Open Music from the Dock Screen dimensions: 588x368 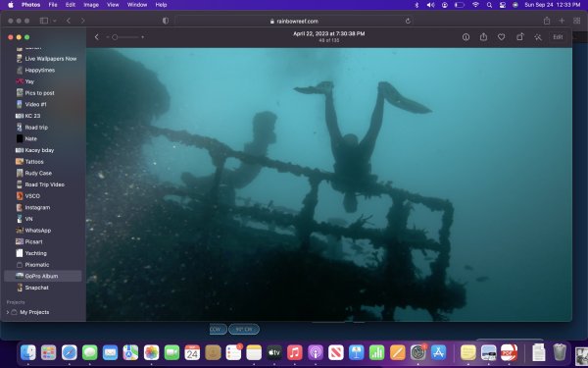[295, 352]
